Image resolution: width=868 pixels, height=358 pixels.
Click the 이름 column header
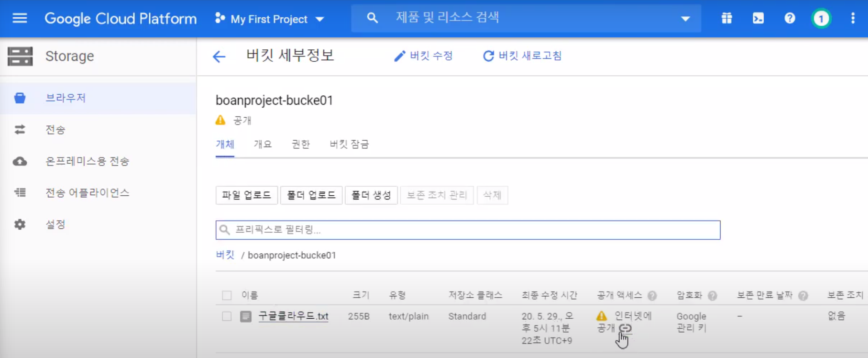coord(250,295)
